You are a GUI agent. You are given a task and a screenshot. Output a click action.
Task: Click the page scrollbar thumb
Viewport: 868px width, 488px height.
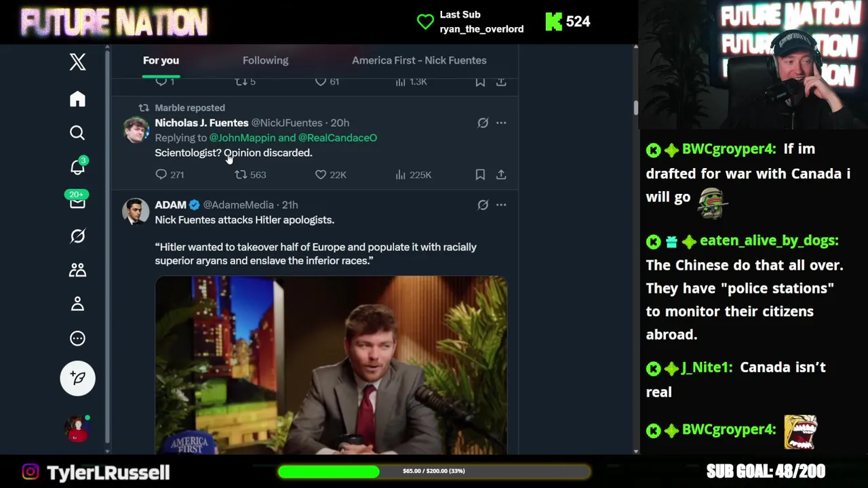[x=635, y=108]
